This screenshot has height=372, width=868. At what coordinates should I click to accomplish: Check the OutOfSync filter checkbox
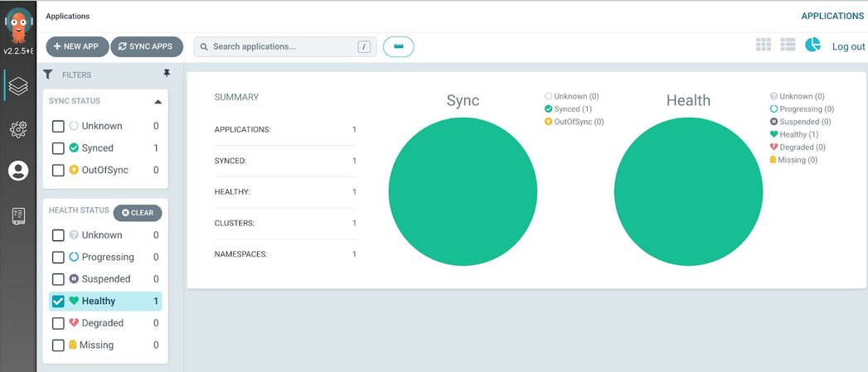(59, 171)
